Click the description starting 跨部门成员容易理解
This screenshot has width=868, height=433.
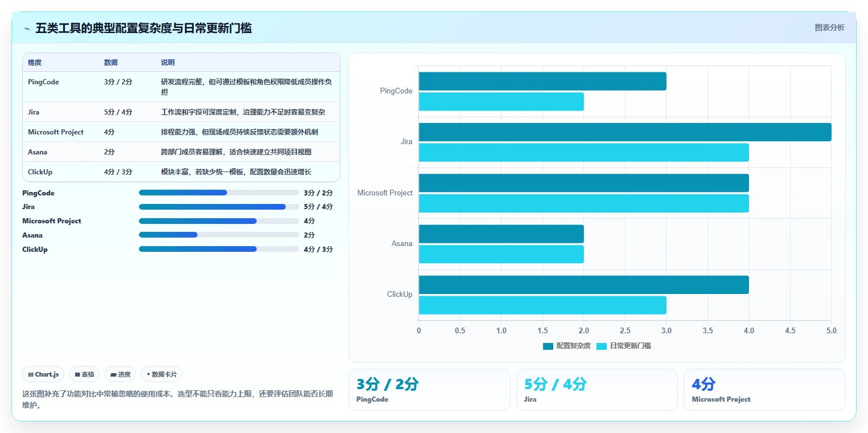coord(236,152)
